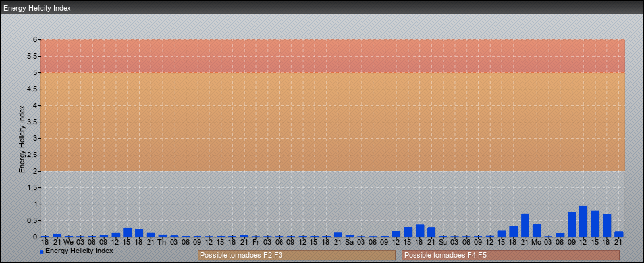
Task: Click the Su day label on x-axis
Action: [443, 243]
